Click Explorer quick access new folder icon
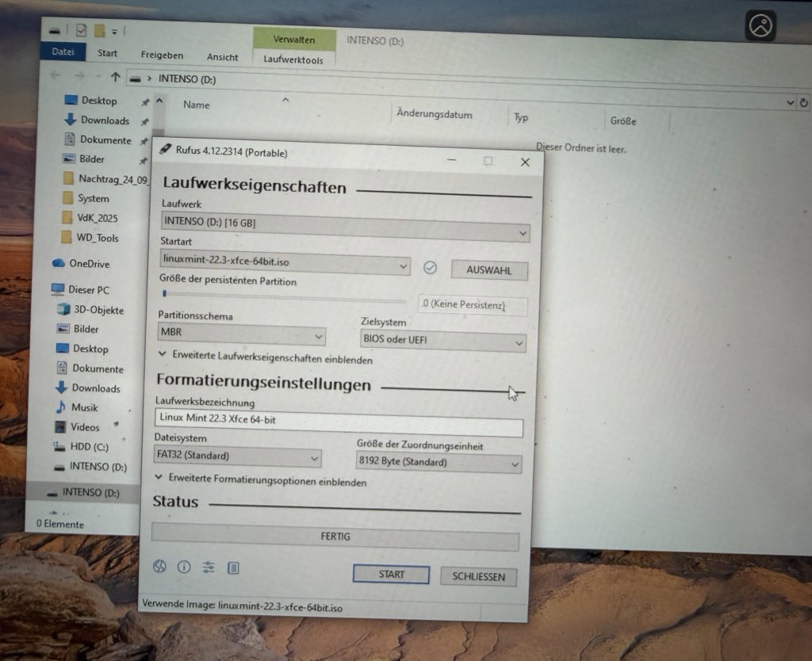 [x=99, y=31]
